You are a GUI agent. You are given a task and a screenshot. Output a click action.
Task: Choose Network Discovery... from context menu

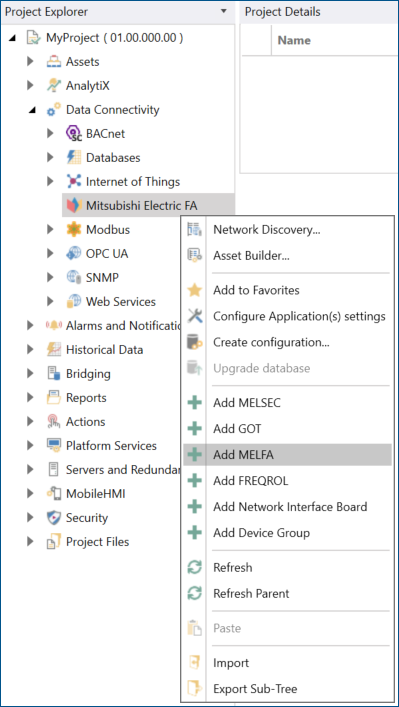289,230
